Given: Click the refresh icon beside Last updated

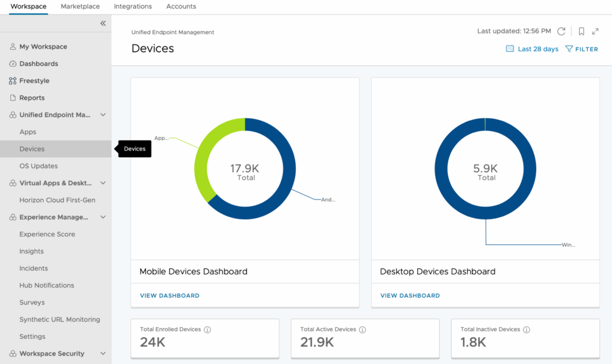Looking at the screenshot, I should click(561, 31).
